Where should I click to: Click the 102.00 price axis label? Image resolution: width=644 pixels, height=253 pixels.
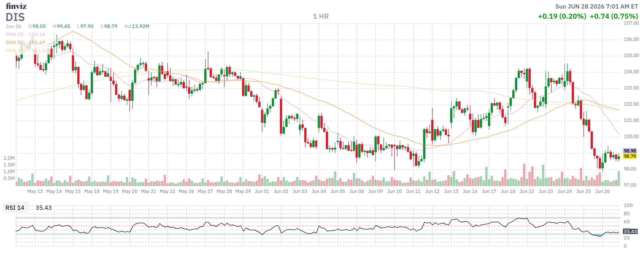pos(631,104)
